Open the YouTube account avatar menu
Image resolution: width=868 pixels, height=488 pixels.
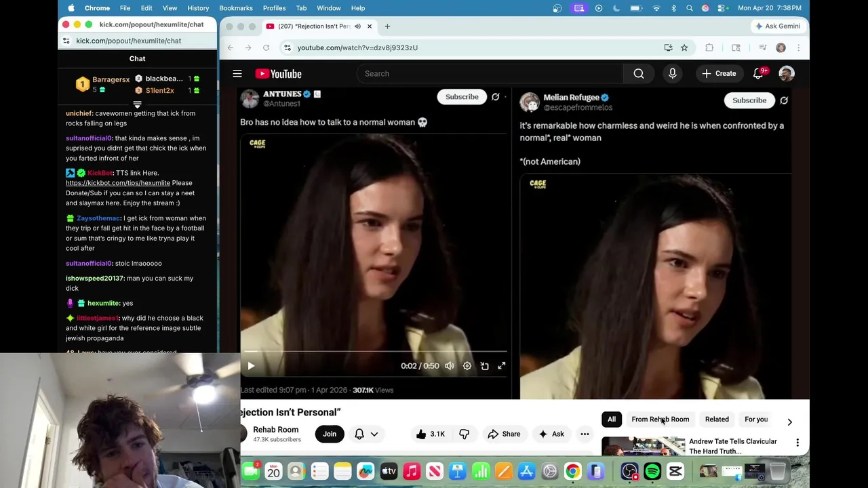[787, 74]
